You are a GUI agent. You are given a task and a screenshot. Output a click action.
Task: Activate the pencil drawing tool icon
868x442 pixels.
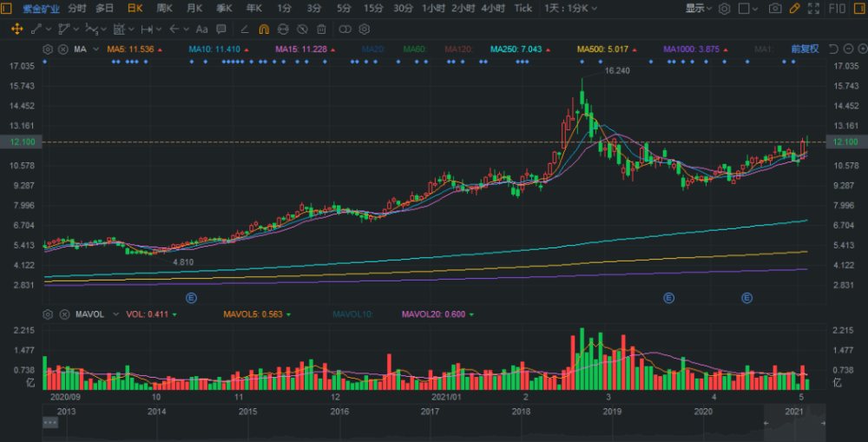(794, 9)
